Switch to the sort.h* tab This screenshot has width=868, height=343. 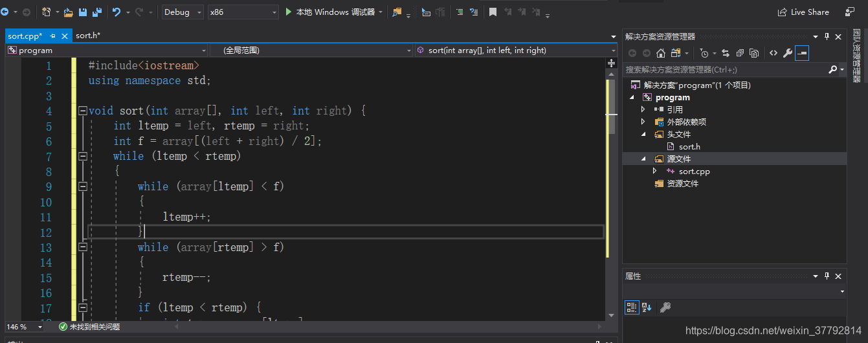tap(88, 36)
